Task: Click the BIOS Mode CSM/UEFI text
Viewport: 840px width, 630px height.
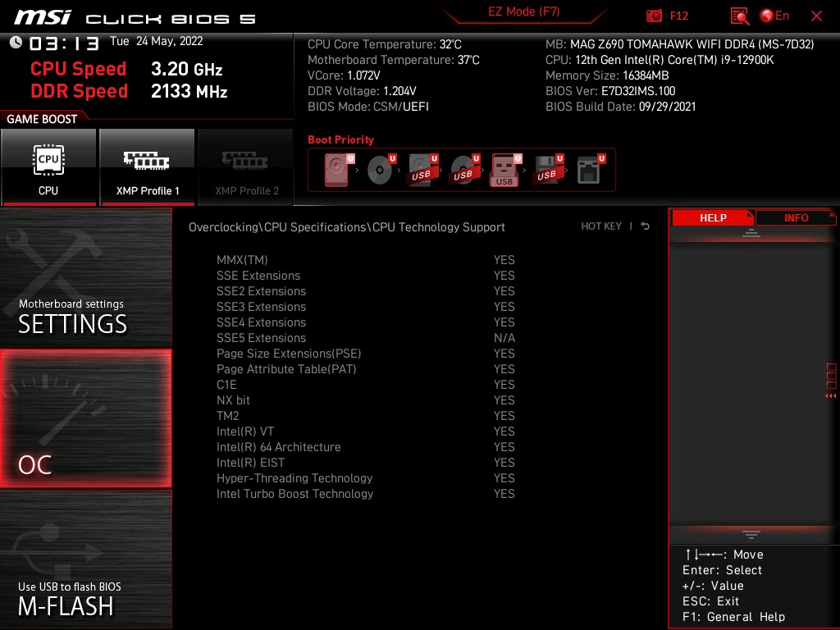Action: click(x=368, y=107)
